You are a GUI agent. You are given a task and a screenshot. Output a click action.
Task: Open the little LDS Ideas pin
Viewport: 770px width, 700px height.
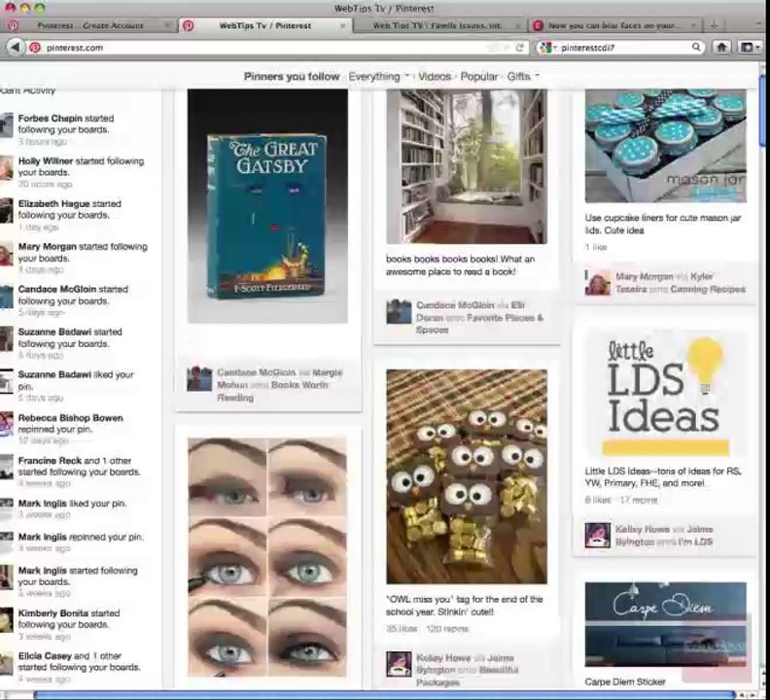pyautogui.click(x=665, y=394)
